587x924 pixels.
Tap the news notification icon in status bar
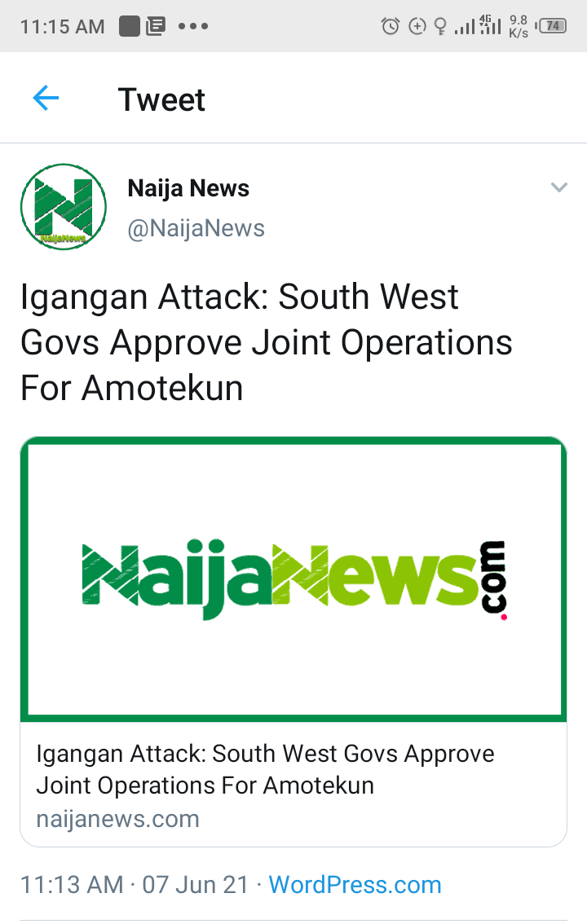pos(156,26)
